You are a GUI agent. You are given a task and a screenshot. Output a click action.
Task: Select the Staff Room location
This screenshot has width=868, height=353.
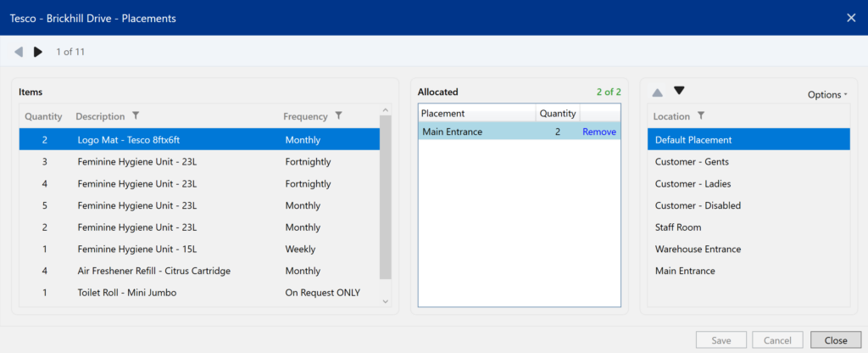click(x=678, y=227)
